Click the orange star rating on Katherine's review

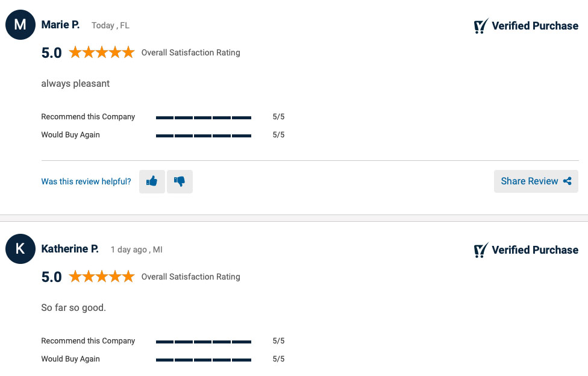tap(102, 277)
